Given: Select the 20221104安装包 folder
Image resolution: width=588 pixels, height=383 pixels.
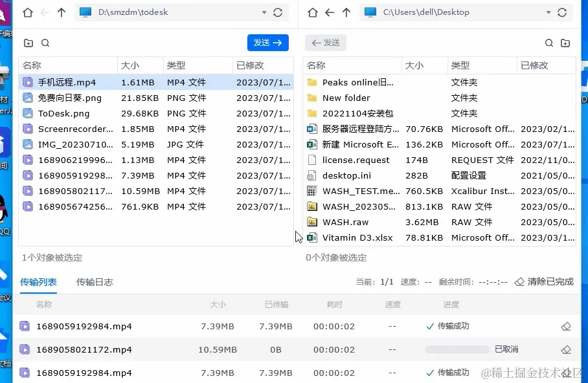Looking at the screenshot, I should click(x=439, y=113).
